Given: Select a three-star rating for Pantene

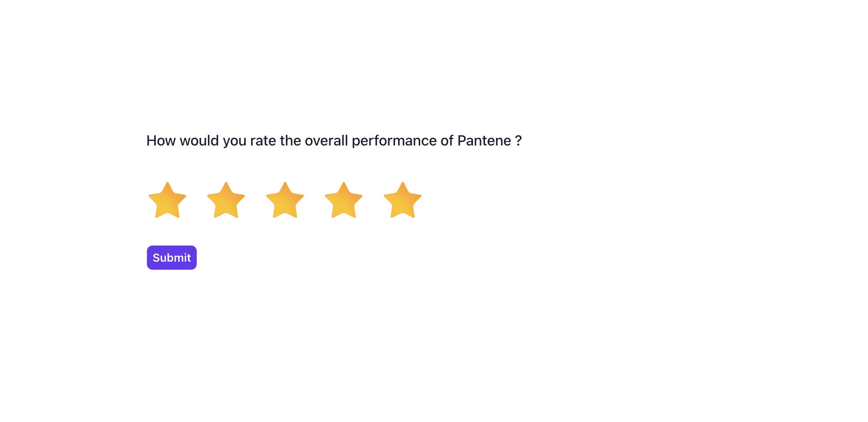Looking at the screenshot, I should coord(285,201).
